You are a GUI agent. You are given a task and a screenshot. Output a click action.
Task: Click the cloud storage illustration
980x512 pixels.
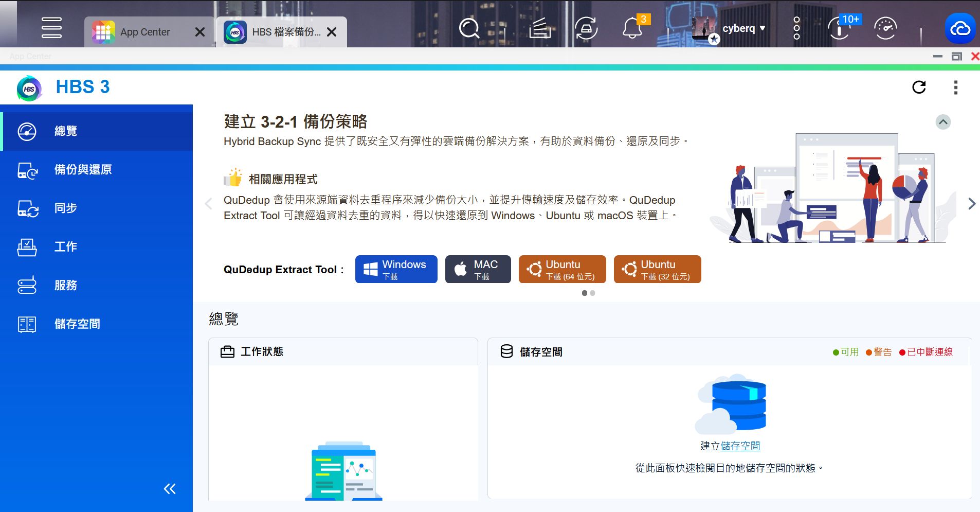click(x=730, y=404)
